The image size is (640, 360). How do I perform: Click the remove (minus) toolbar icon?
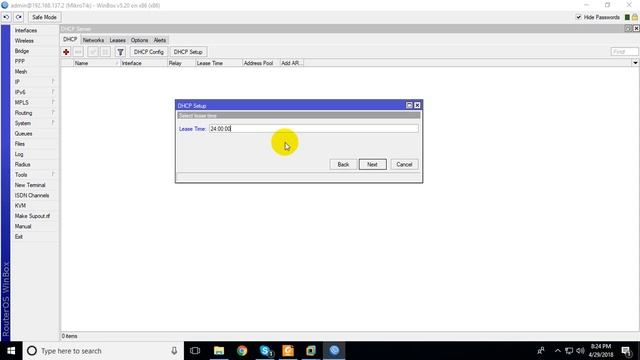[x=78, y=52]
